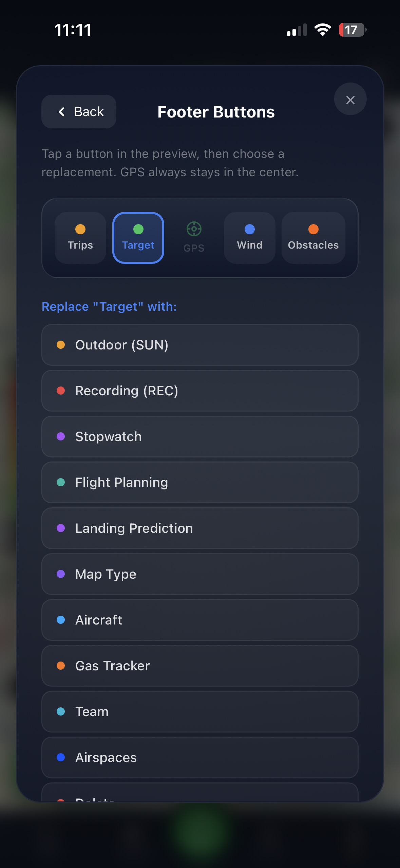The image size is (400, 868).
Task: Select the Trips footer button
Action: tap(80, 238)
